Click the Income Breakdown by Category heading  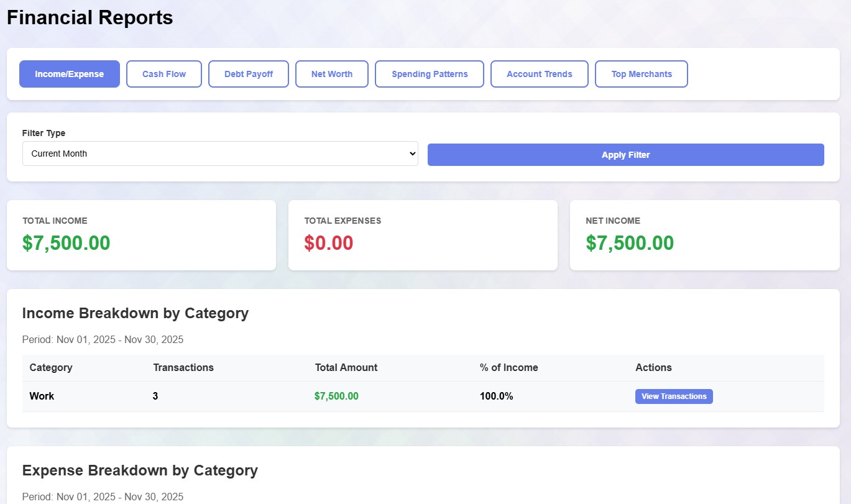[x=136, y=313]
